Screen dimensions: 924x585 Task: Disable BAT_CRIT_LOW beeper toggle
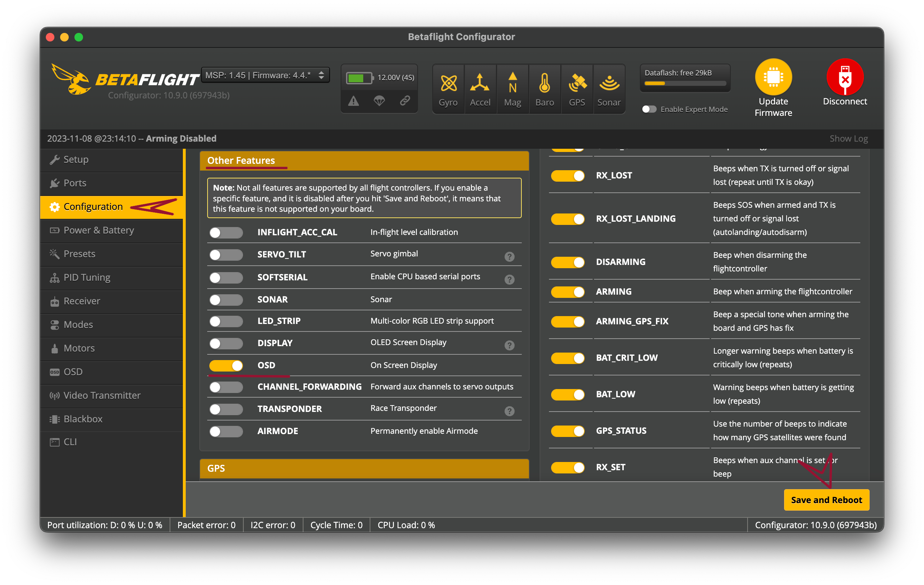pyautogui.click(x=568, y=358)
